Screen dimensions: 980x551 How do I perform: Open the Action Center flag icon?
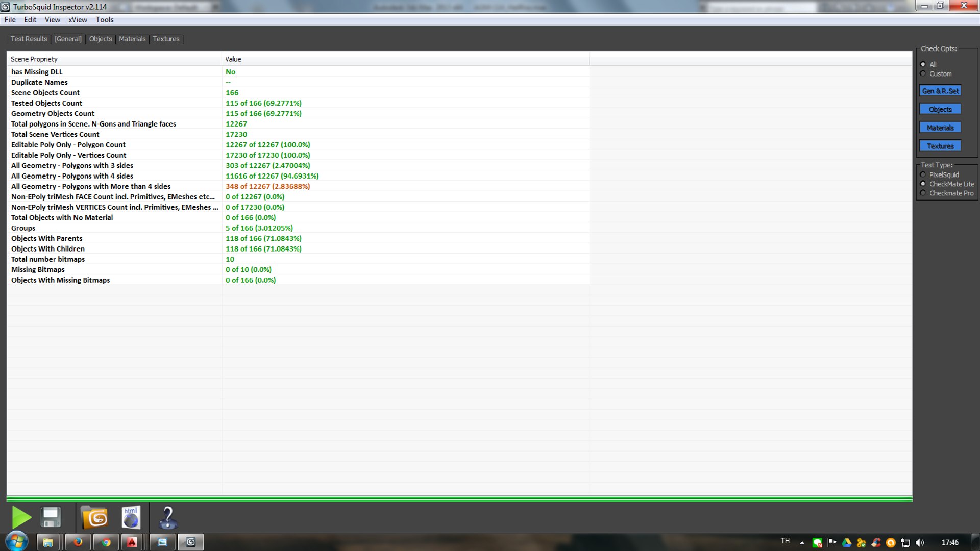point(832,543)
